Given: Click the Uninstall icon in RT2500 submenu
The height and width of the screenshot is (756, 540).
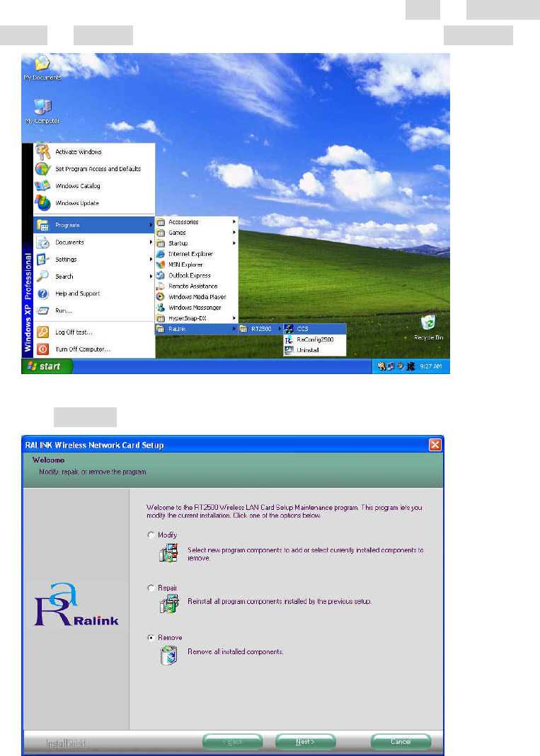Looking at the screenshot, I should click(x=289, y=351).
